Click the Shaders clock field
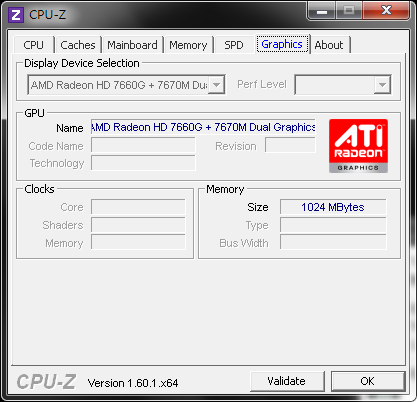 [x=138, y=225]
